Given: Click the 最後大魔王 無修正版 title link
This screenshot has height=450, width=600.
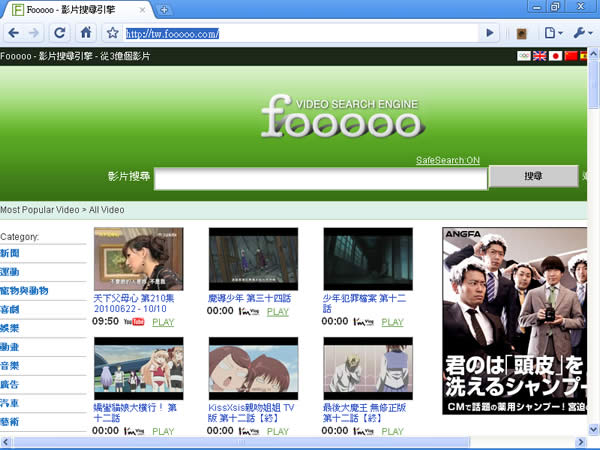Looking at the screenshot, I should pyautogui.click(x=364, y=412).
